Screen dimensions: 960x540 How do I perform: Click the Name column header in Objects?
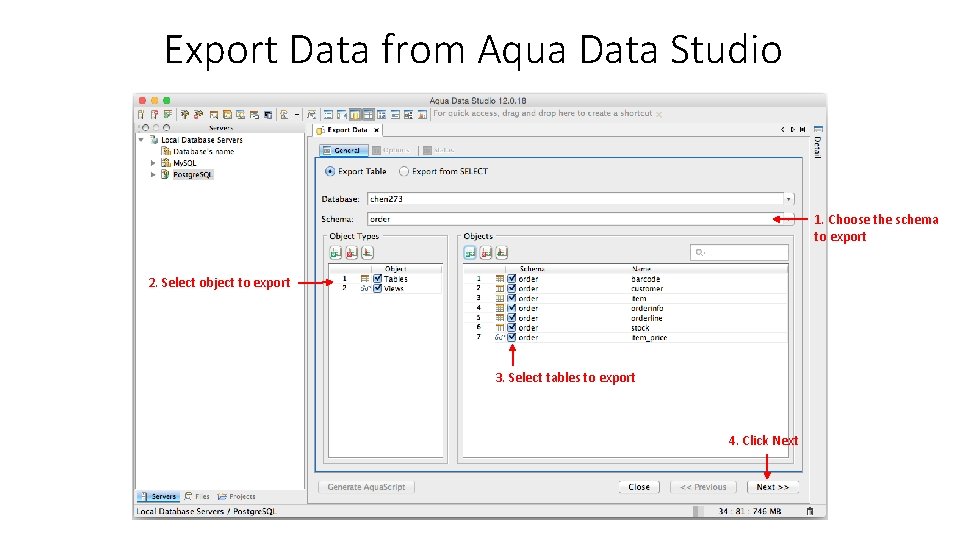pos(641,269)
